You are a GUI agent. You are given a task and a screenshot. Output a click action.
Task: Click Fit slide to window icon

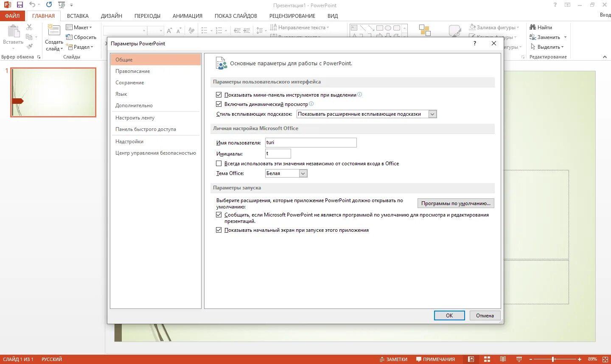(604, 359)
